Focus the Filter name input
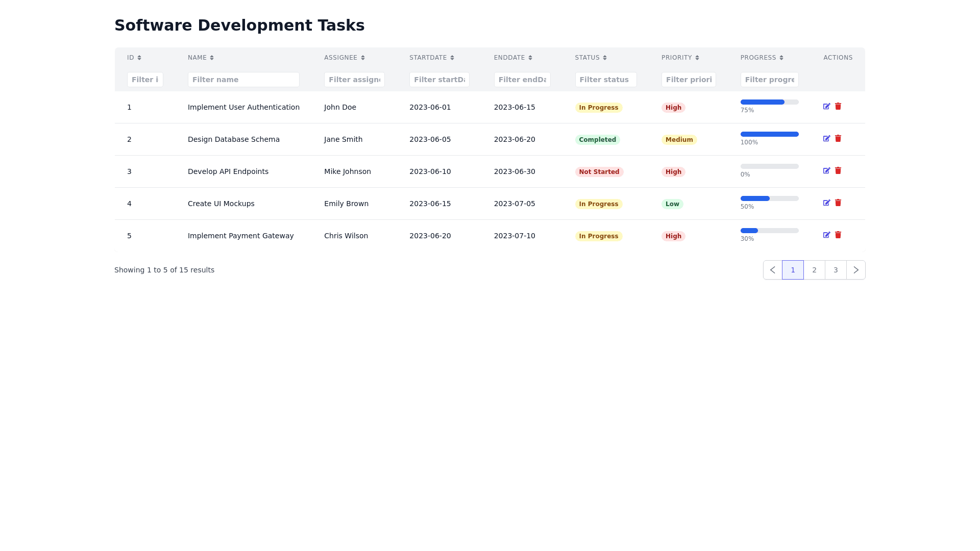The height and width of the screenshot is (551, 980). [243, 80]
